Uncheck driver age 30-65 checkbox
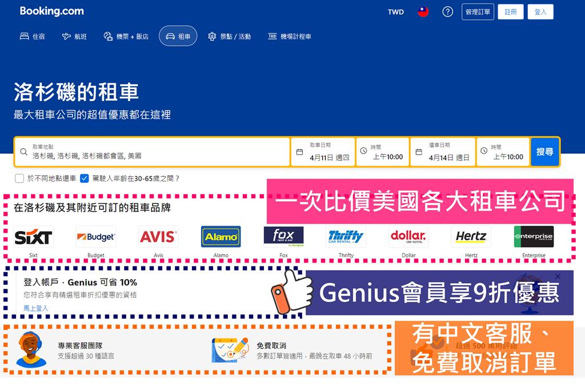The width and height of the screenshot is (585, 392). 85,179
